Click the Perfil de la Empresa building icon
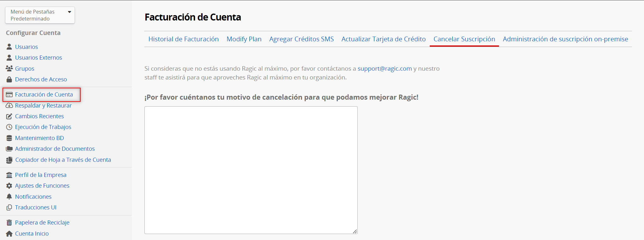 click(x=9, y=175)
